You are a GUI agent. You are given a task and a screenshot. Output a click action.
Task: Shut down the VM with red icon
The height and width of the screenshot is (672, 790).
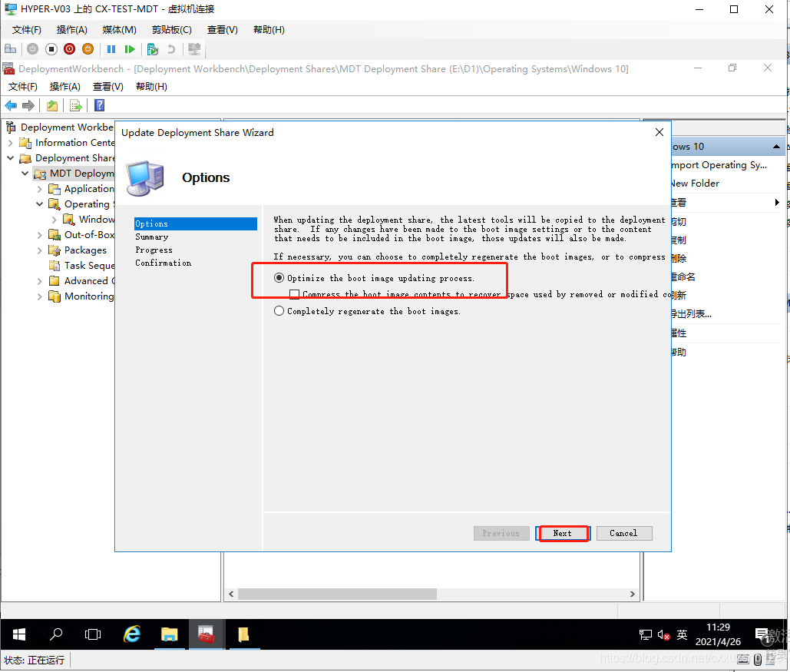pos(70,49)
